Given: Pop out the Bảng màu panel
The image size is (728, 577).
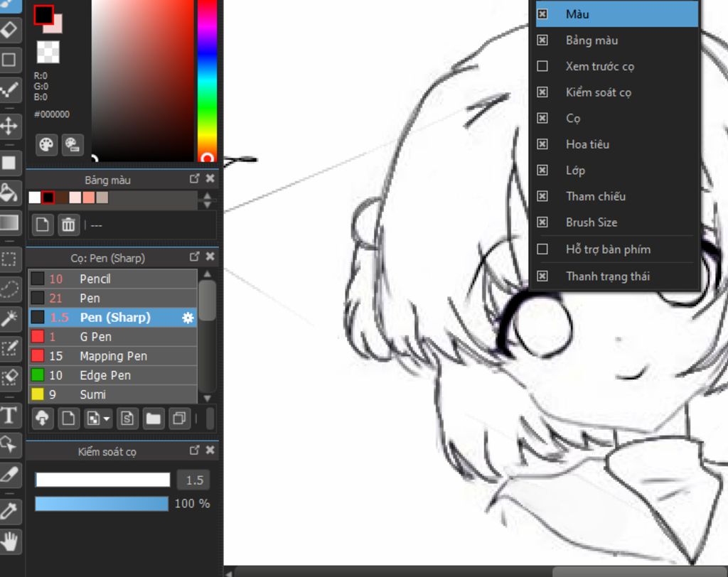Looking at the screenshot, I should coord(195,178).
